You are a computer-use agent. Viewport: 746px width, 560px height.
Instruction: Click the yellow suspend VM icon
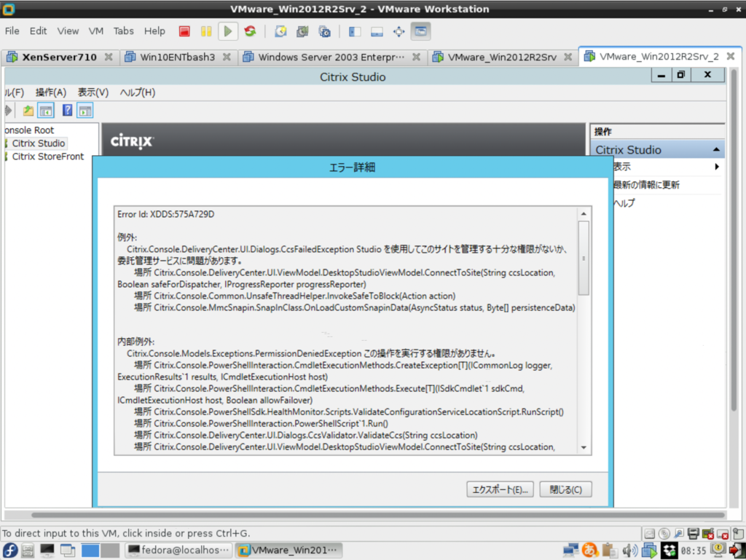pos(206,31)
